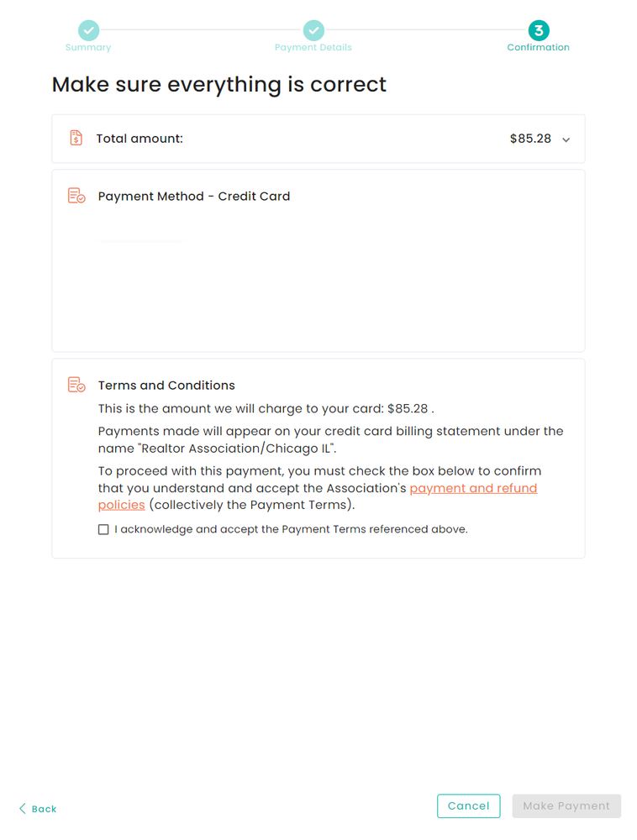Click the Terms and Conditions document icon
Image resolution: width=637 pixels, height=840 pixels.
76,385
